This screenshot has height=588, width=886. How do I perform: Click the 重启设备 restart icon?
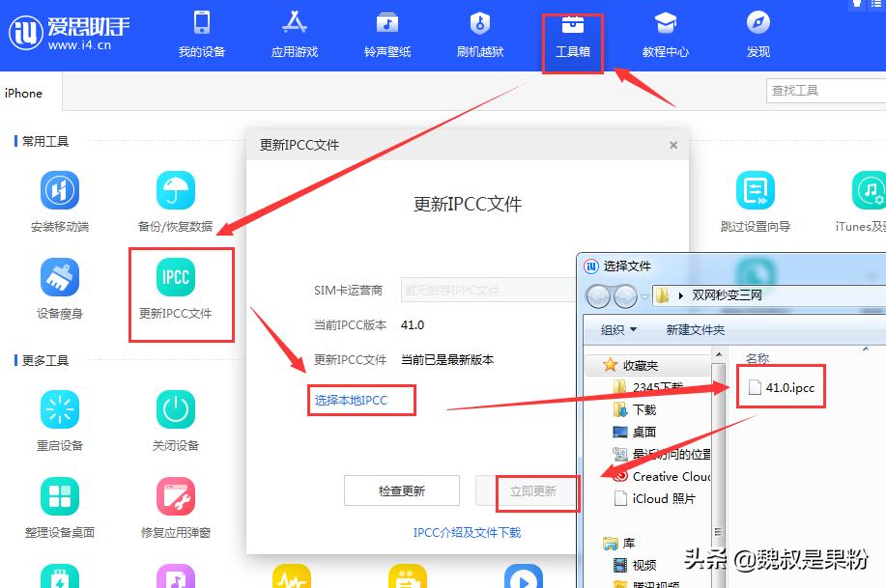click(60, 410)
